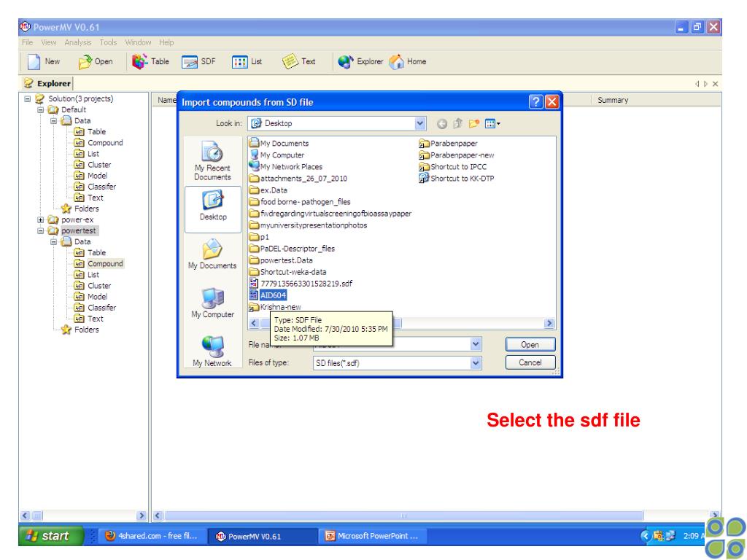
Task: Open the Window menu
Action: coord(138,42)
